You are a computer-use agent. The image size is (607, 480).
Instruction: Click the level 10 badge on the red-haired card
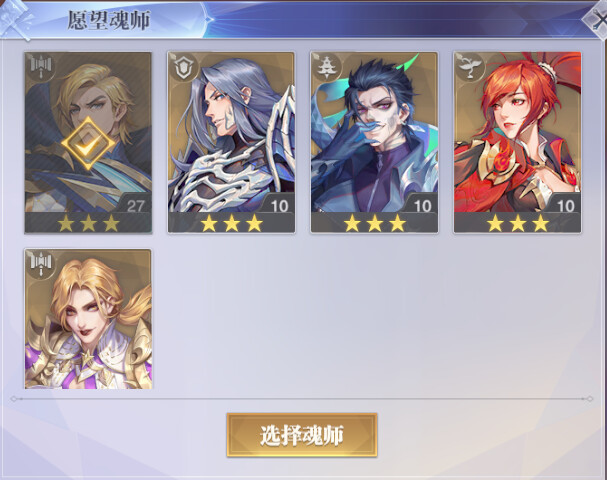[x=565, y=206]
